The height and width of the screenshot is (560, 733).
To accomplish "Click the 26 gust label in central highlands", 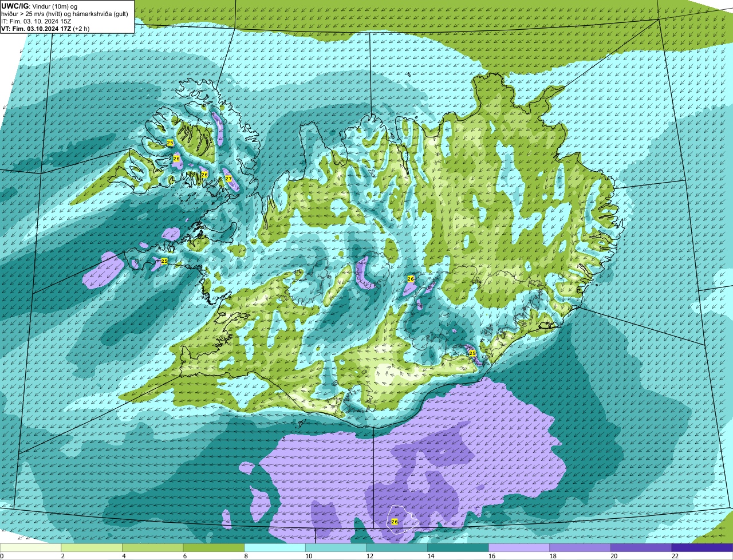I will tap(411, 279).
